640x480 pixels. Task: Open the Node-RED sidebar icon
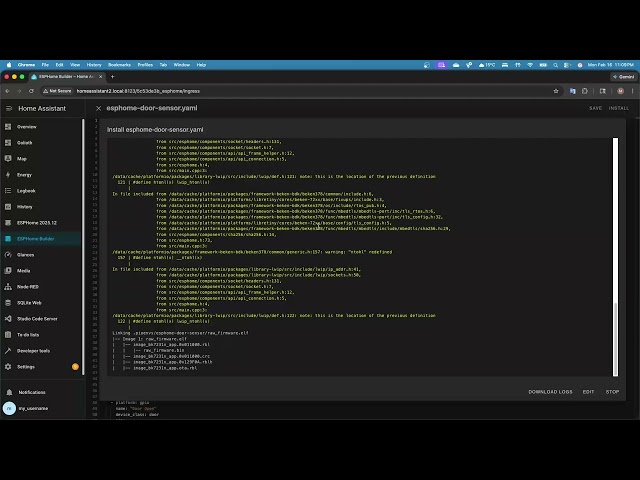(8, 287)
